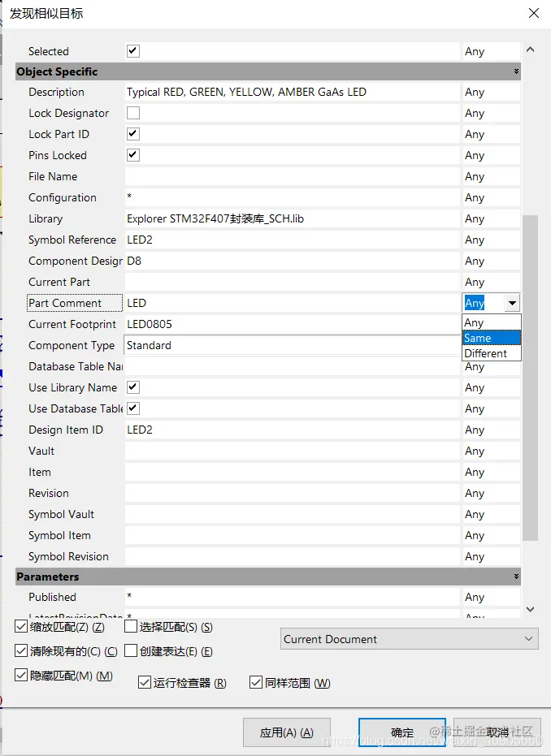This screenshot has width=551, height=756.
Task: Click the empty File Name value field
Action: tap(292, 176)
